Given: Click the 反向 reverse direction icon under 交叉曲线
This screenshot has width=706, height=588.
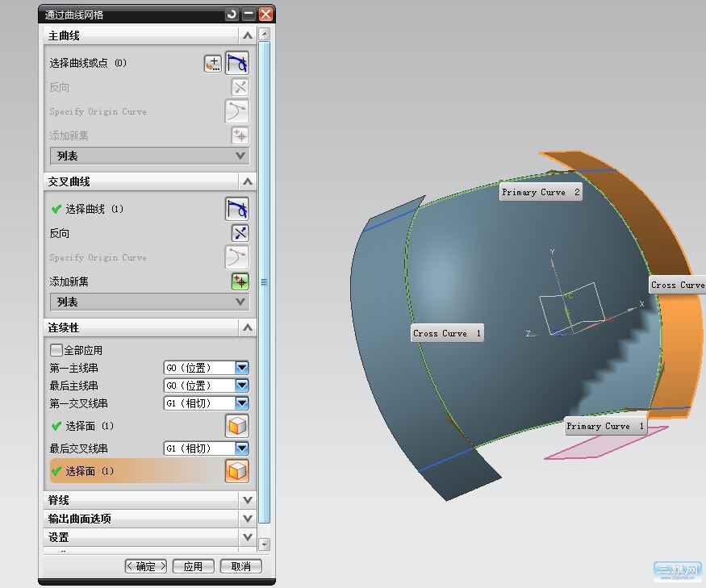Looking at the screenshot, I should (x=240, y=233).
